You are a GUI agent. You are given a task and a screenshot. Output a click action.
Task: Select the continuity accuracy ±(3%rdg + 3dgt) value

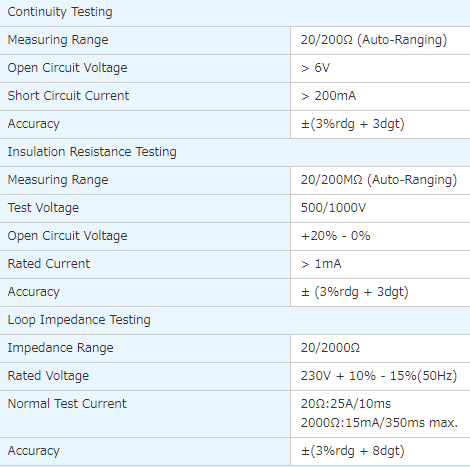click(353, 124)
